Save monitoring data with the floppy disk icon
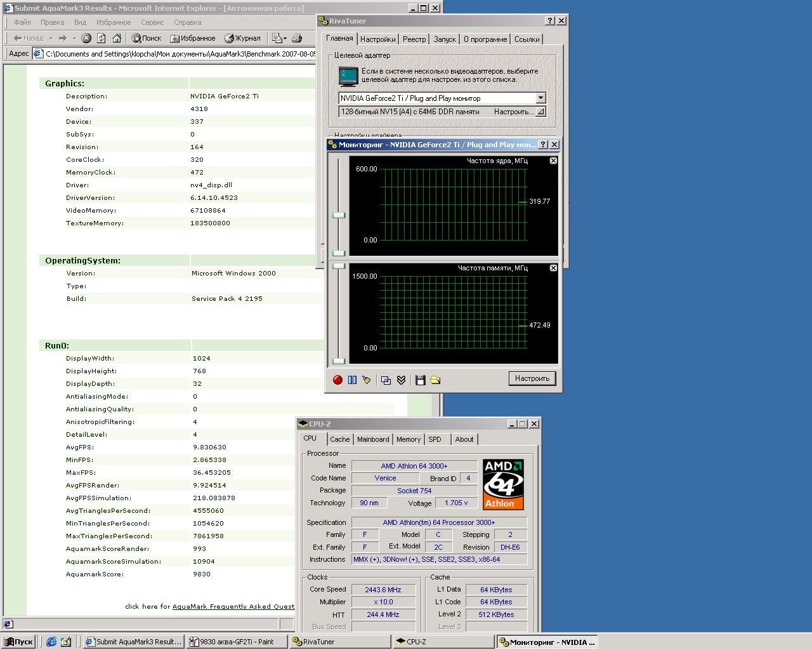 pyautogui.click(x=420, y=380)
